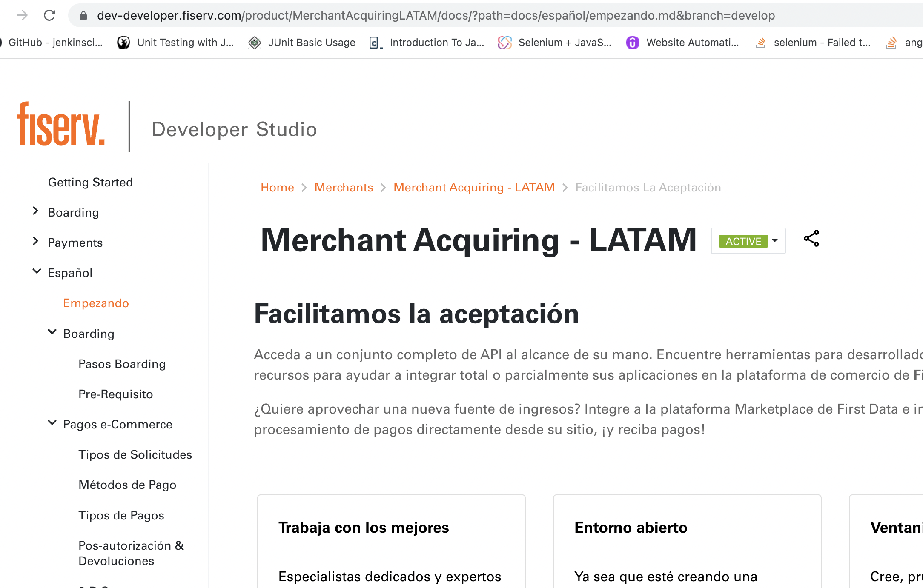The image size is (923, 588).
Task: Open the Unit Testing with J... bookmark
Action: tap(175, 43)
